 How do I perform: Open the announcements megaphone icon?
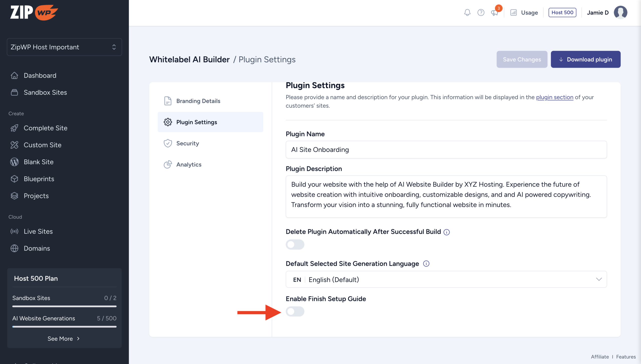[494, 13]
